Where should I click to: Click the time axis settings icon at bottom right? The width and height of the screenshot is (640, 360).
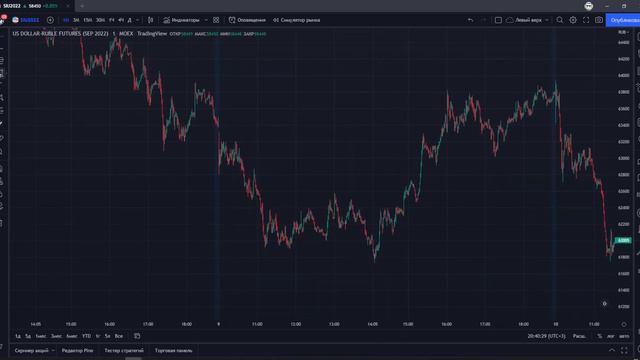[624, 324]
